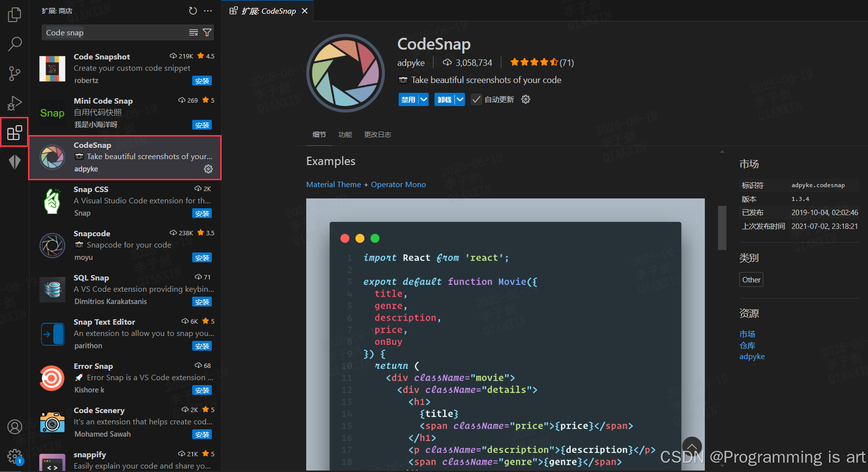This screenshot has height=472, width=868.
Task: Expand the uninstall button dropdown arrow
Action: click(x=460, y=100)
